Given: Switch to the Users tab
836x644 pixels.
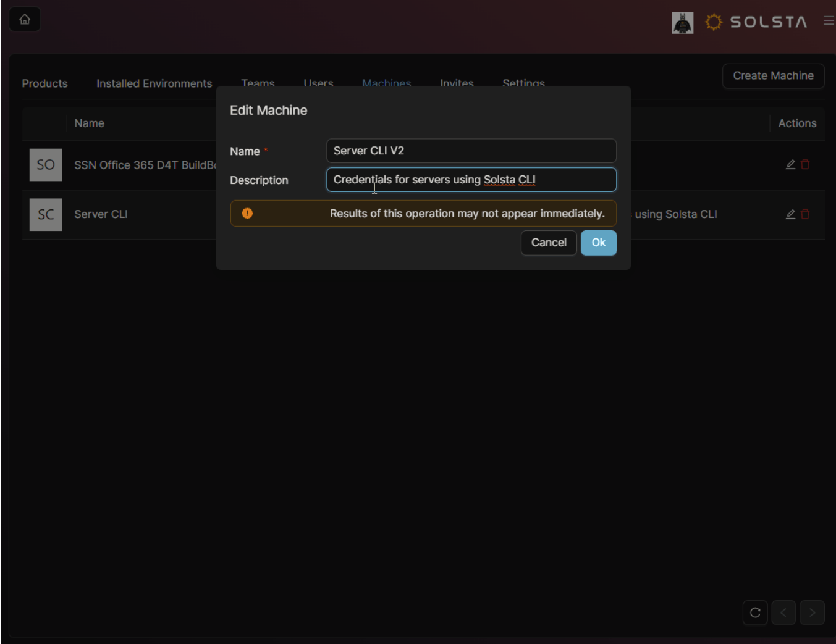Looking at the screenshot, I should (318, 82).
